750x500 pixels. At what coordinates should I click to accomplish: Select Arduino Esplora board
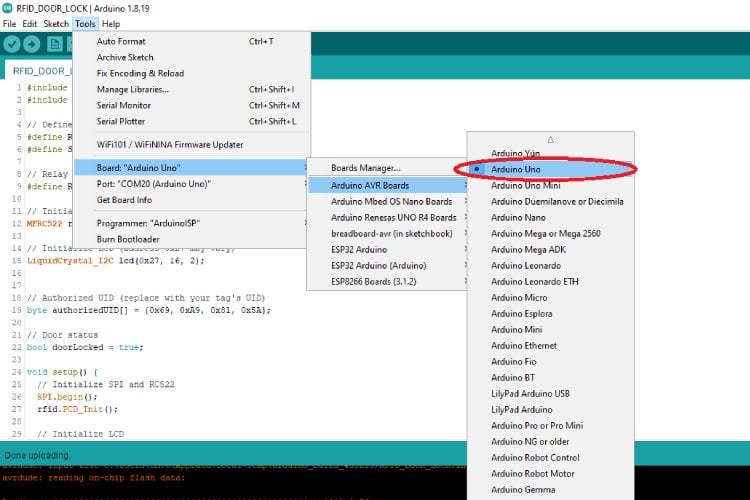551,314
